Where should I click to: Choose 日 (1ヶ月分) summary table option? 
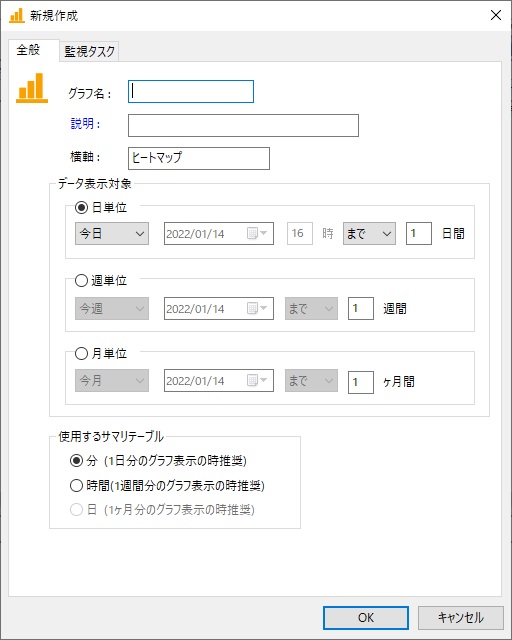76,509
